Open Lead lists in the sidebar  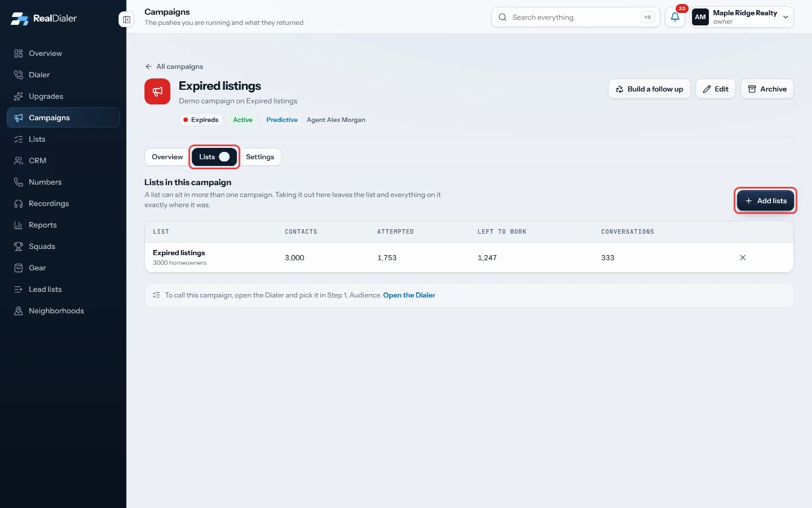coord(63,290)
